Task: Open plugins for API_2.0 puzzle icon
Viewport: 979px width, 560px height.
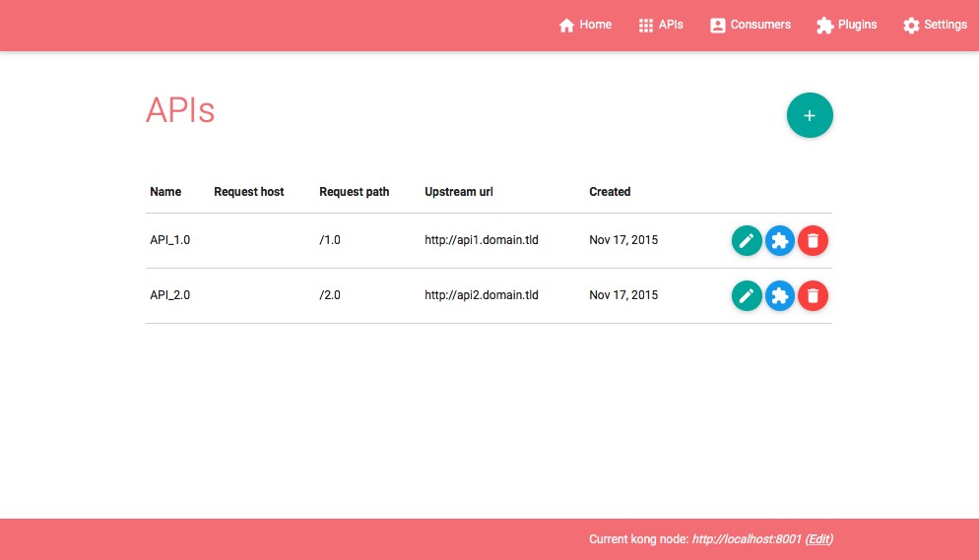Action: click(780, 295)
